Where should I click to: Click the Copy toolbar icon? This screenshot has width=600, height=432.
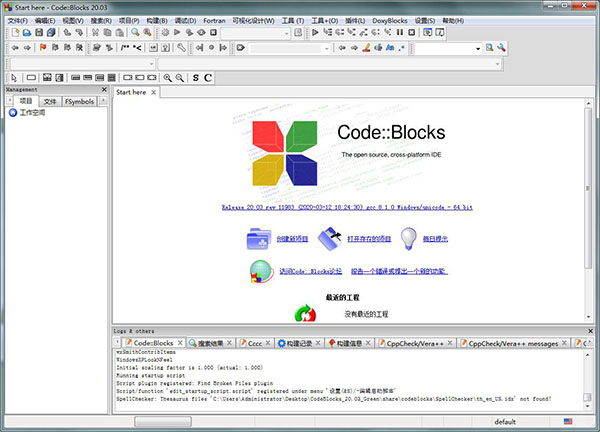pos(108,33)
